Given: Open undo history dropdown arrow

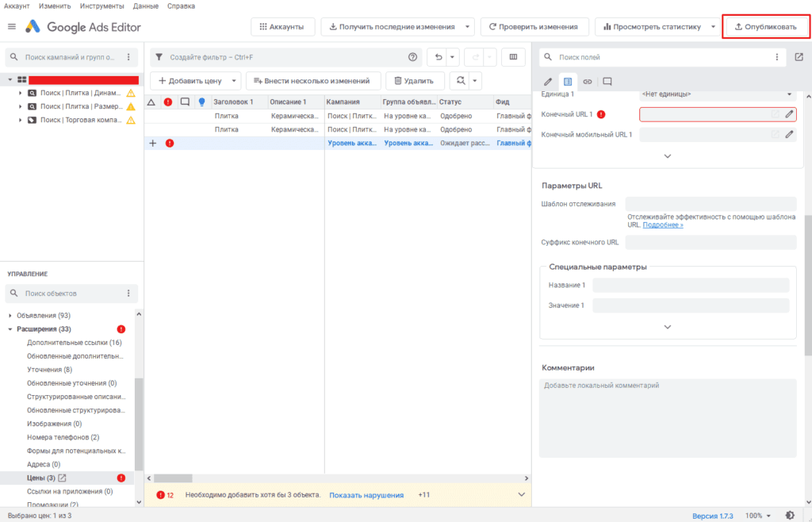Looking at the screenshot, I should pos(452,57).
